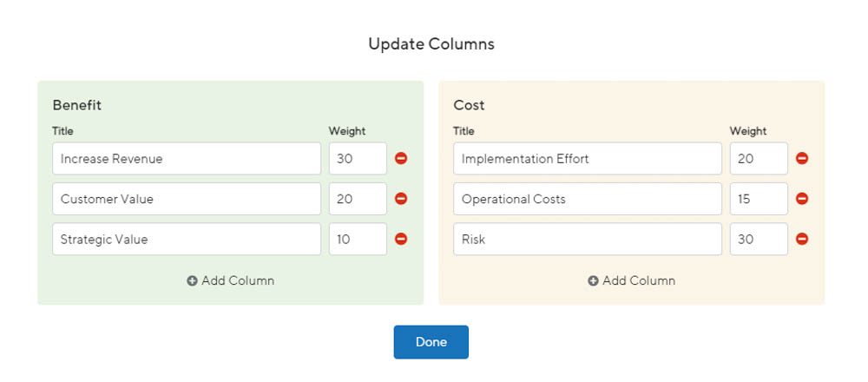Screen dimensions: 868x382
Task: Click the Strategic Value weight field
Action: coord(358,239)
